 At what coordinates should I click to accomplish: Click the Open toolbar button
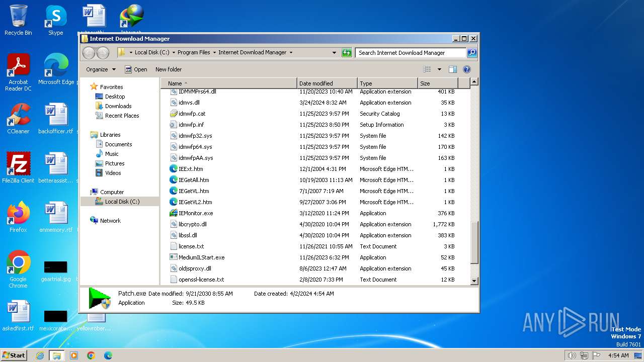click(136, 69)
